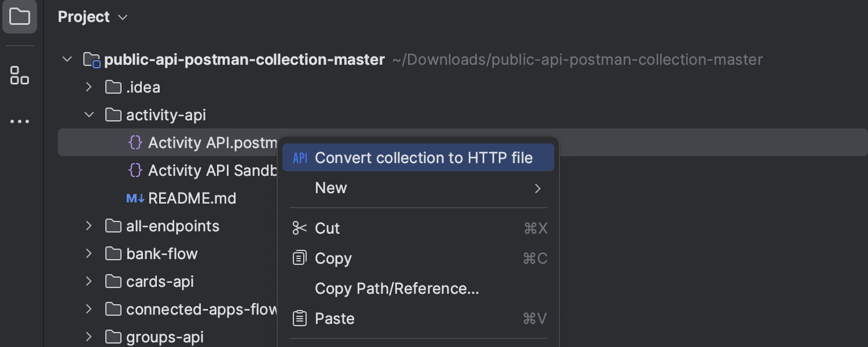Open the New submenu
Viewport: 868px width, 347px height.
418,188
